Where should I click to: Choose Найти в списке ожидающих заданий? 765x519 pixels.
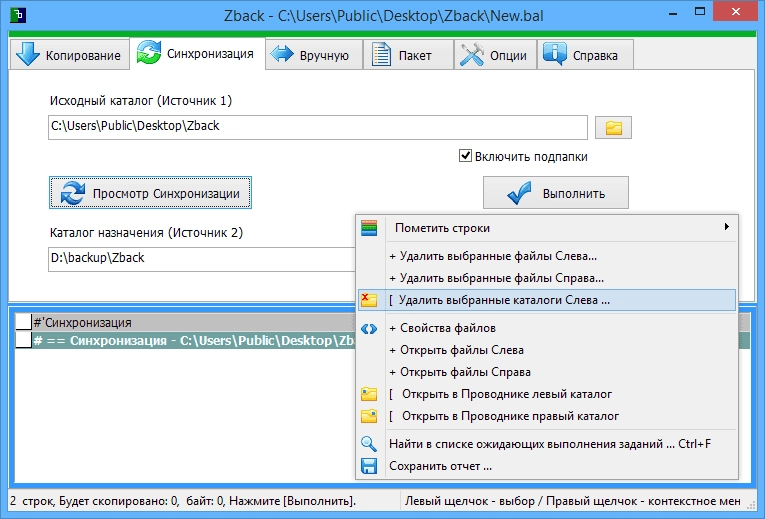546,444
